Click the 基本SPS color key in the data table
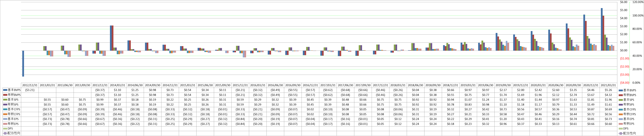The height and width of the screenshot is (136, 644). pyautogui.click(x=5, y=100)
